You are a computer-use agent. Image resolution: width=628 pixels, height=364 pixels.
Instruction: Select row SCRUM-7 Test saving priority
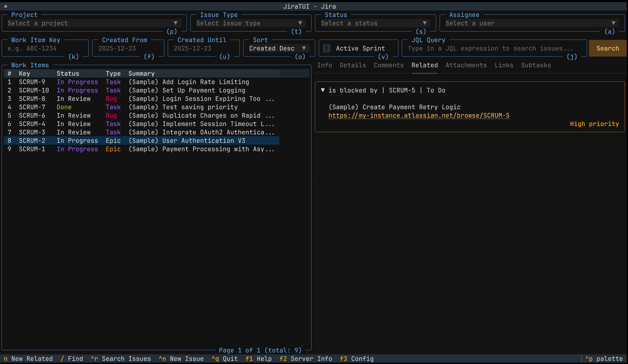(142, 107)
